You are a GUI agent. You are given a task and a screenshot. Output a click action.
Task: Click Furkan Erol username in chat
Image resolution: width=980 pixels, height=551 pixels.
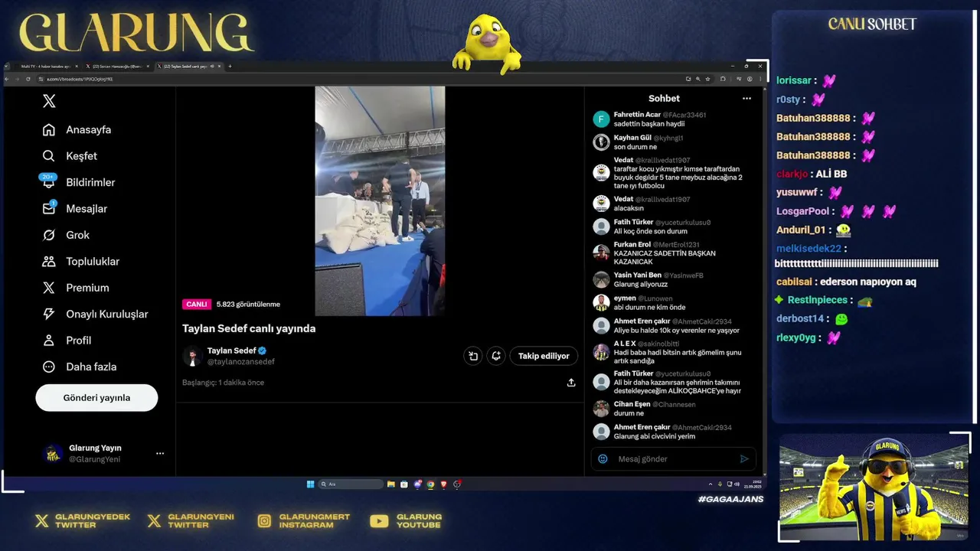click(632, 245)
